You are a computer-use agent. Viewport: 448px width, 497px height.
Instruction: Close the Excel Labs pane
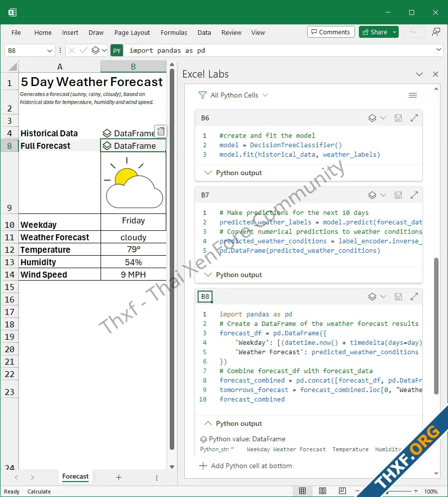[x=436, y=74]
